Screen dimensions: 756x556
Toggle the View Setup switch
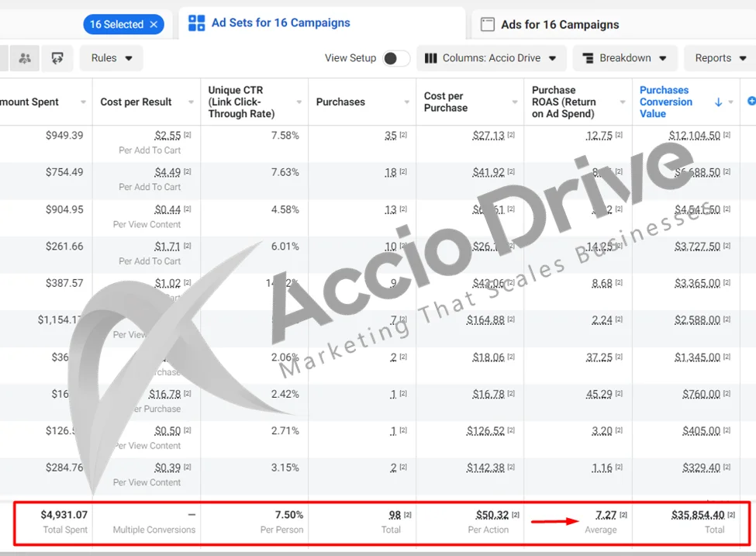pos(395,59)
